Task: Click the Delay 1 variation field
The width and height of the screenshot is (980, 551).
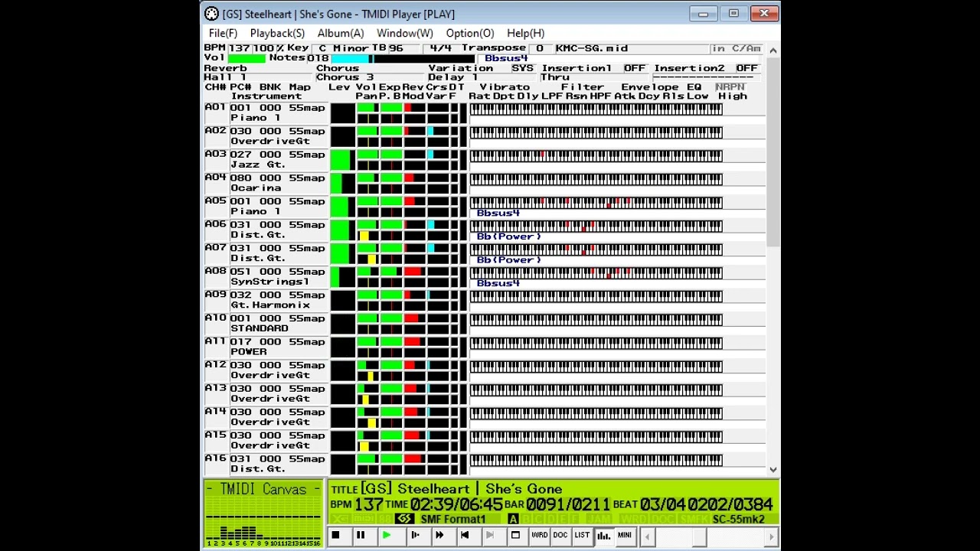Action: click(482, 77)
